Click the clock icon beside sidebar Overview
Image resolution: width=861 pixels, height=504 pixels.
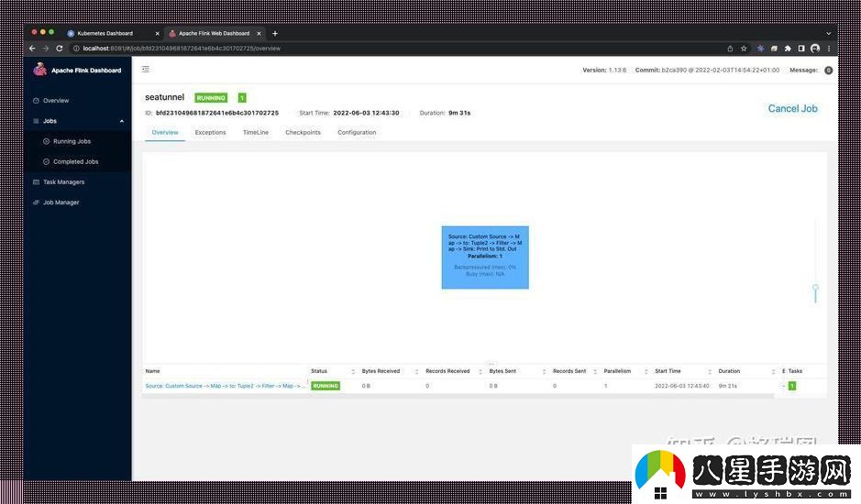coord(37,101)
